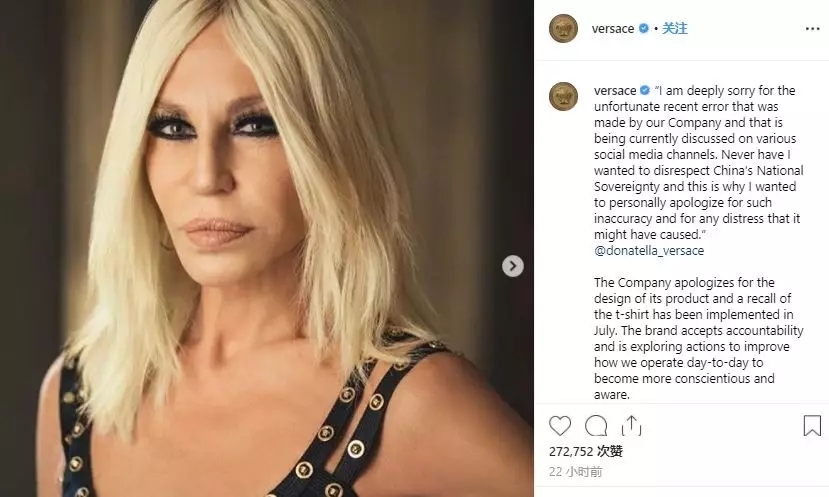Image resolution: width=829 pixels, height=497 pixels.
Task: Open comments with the speech bubble icon
Action: click(596, 426)
